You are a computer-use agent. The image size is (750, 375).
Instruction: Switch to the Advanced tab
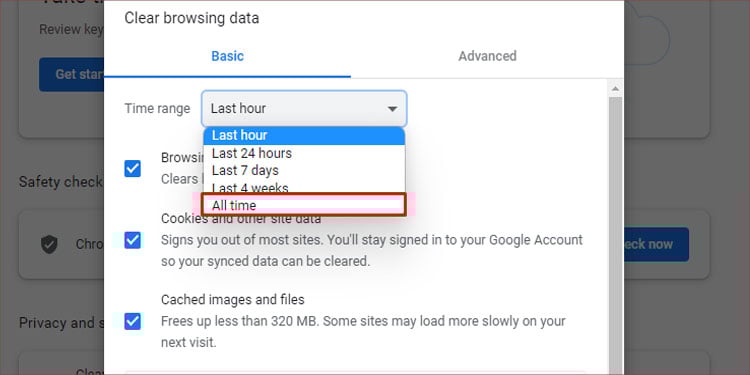pyautogui.click(x=487, y=56)
